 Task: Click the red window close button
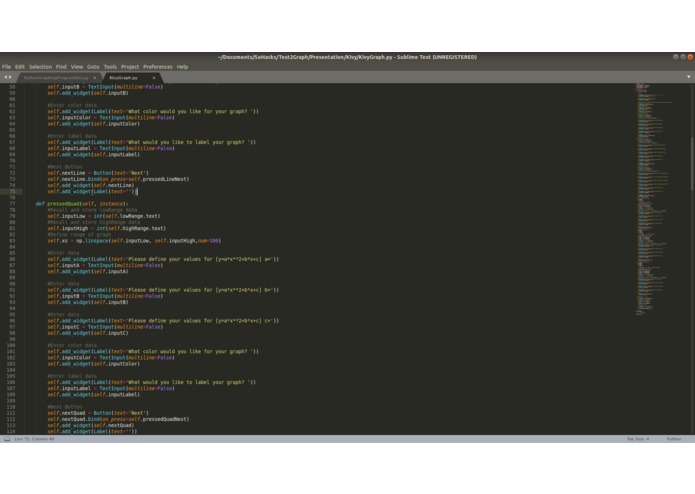(690, 57)
